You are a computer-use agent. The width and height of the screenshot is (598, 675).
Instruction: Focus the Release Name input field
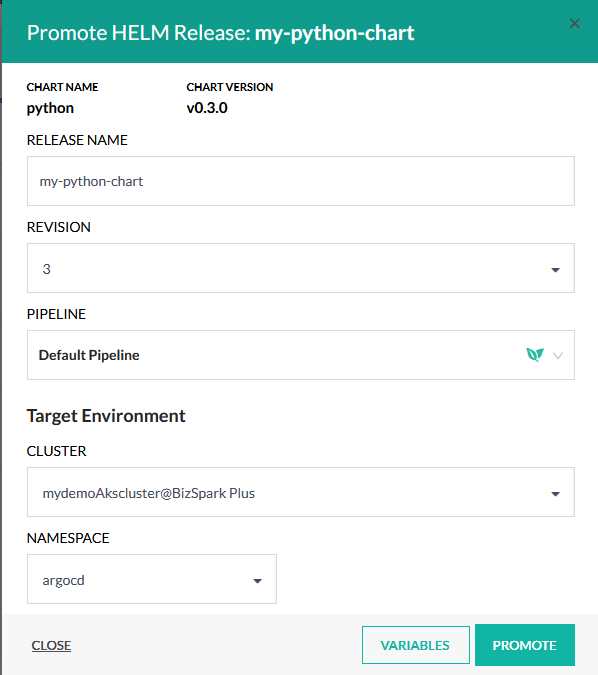point(301,181)
